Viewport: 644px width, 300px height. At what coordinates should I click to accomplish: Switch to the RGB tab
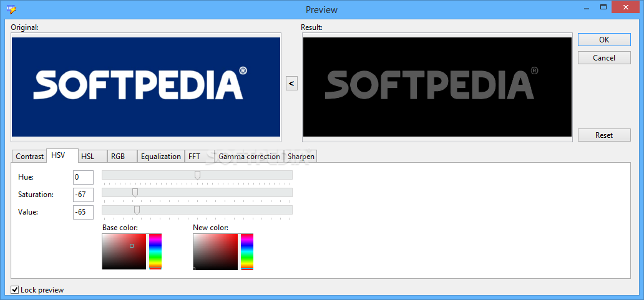(x=122, y=157)
